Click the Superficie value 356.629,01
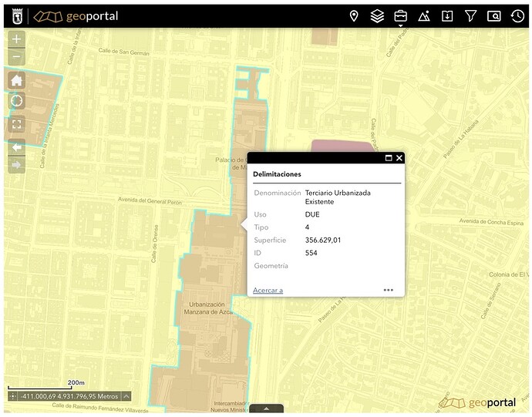The width and height of the screenshot is (532, 417). tap(322, 240)
